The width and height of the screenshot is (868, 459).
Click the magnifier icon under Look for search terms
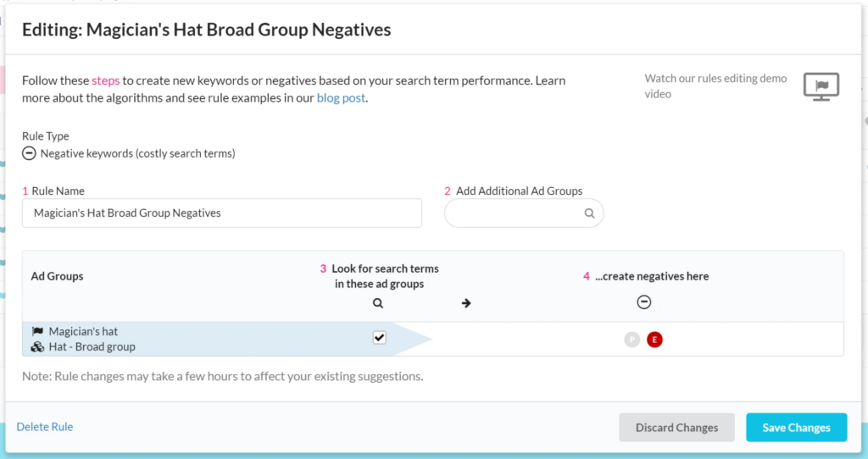click(378, 303)
